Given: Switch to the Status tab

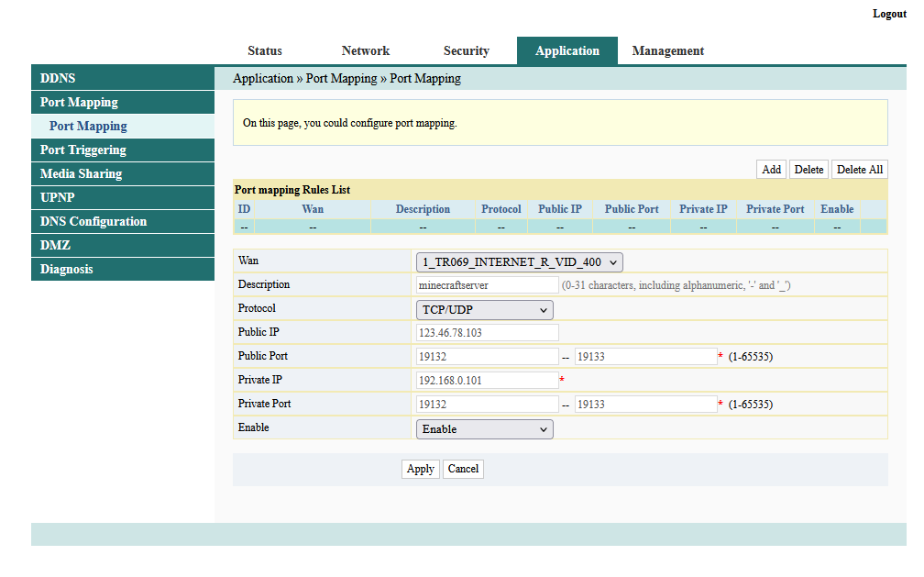Looking at the screenshot, I should [x=264, y=50].
